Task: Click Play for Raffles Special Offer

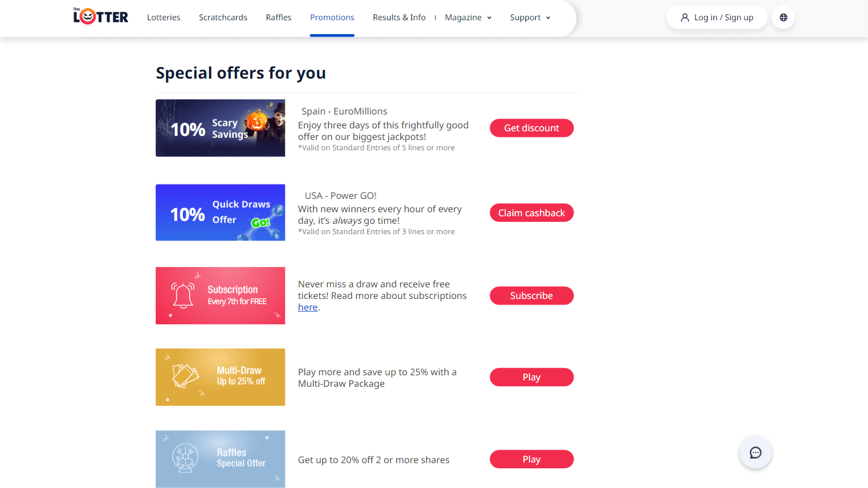Action: (532, 459)
